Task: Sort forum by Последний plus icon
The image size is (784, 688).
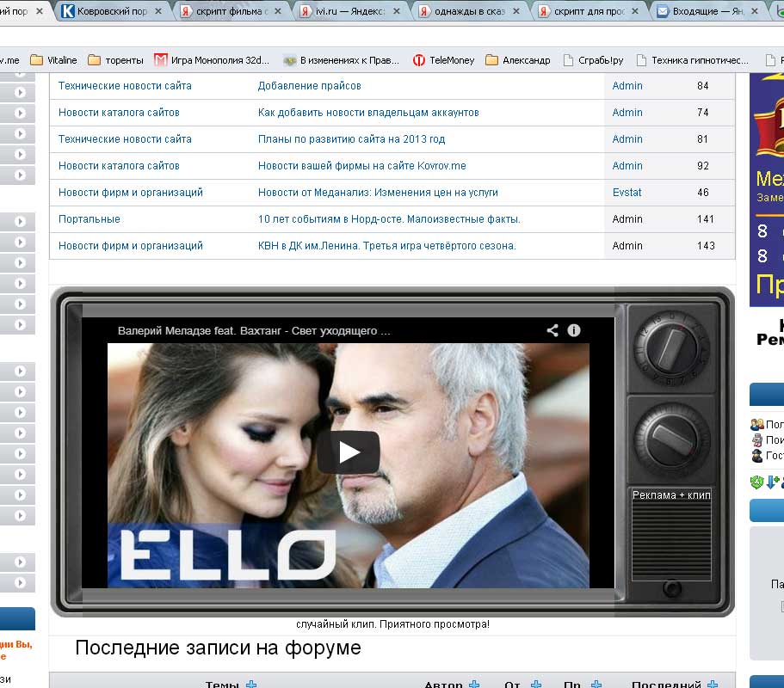Action: (x=713, y=685)
